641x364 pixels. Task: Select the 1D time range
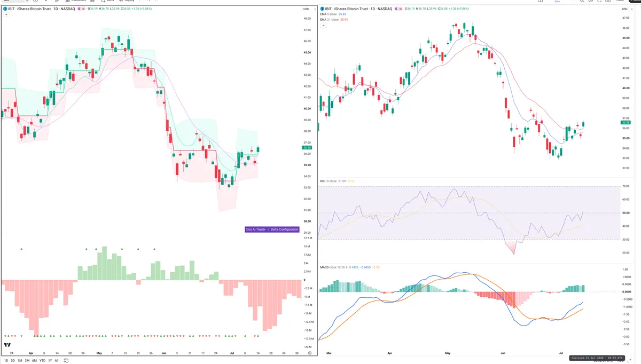click(x=6, y=361)
